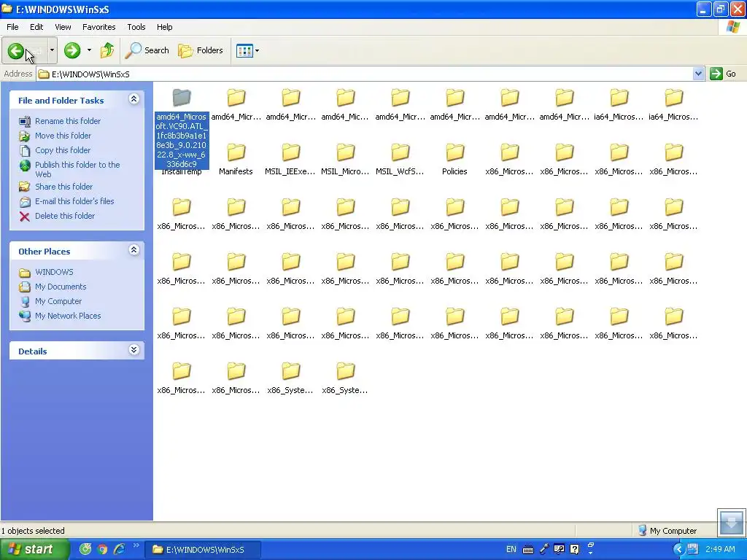Go to My Computer in Other Places
The height and width of the screenshot is (560, 747).
tap(58, 301)
